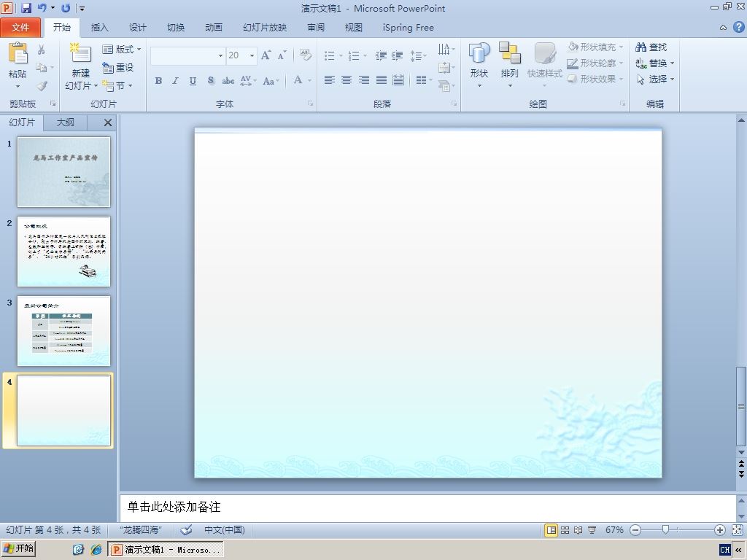Toggle bold formatting
Image resolution: width=747 pixels, height=560 pixels.
coord(158,80)
